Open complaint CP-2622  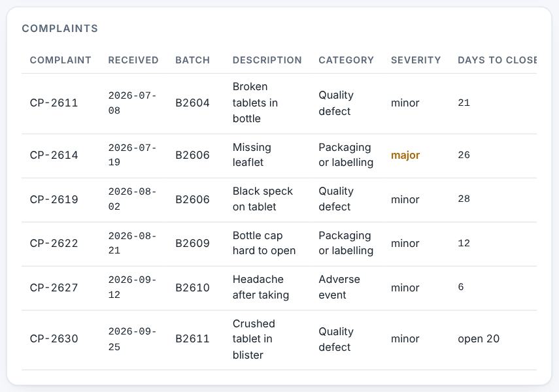click(279, 244)
